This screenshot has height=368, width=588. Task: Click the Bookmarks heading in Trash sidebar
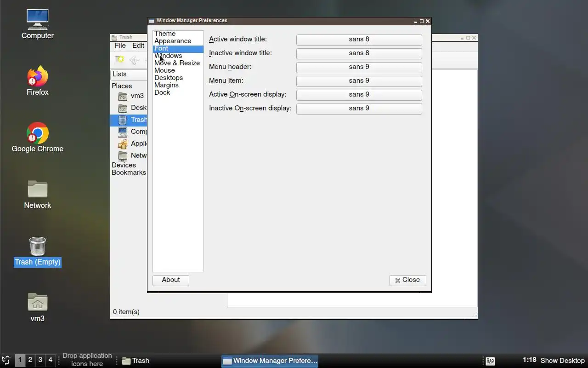coord(129,172)
